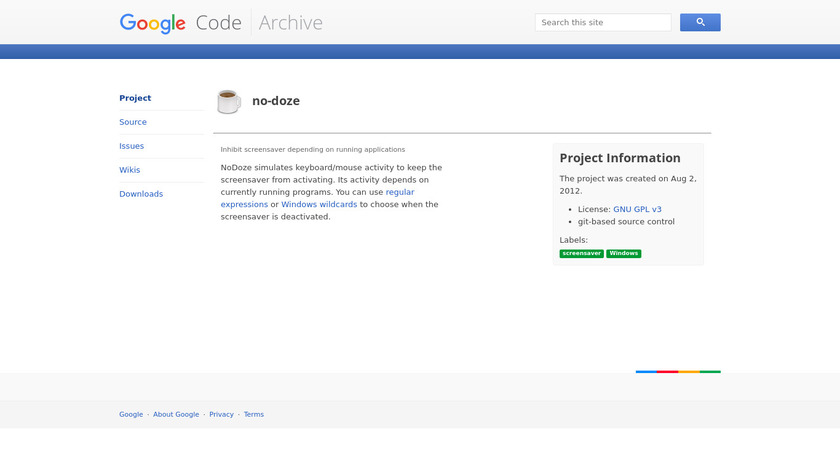The image size is (840, 472).
Task: Switch to the Wikis section
Action: point(130,170)
